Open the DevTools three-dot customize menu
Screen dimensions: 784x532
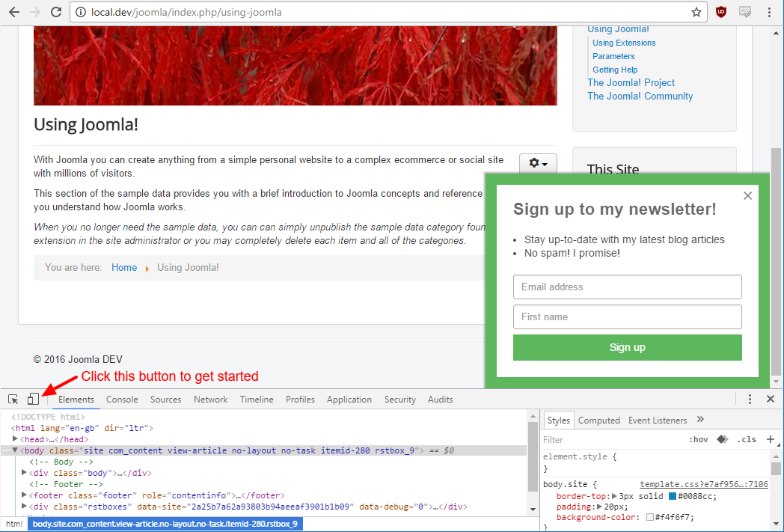pyautogui.click(x=750, y=400)
